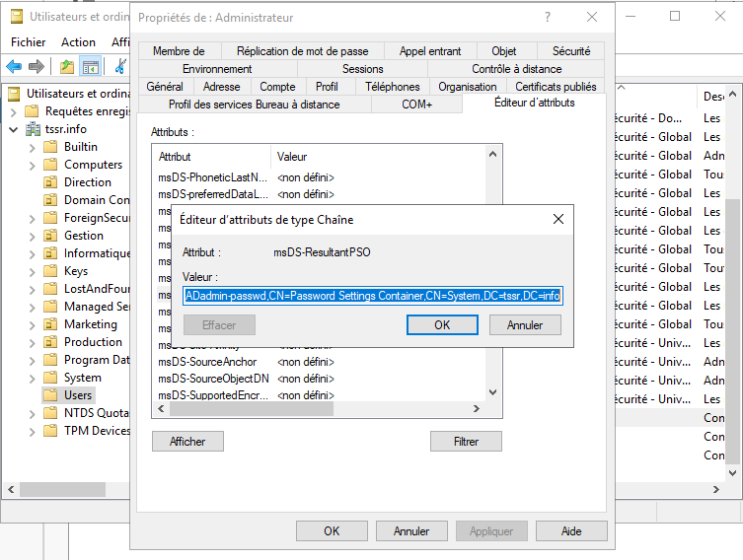743x560 pixels.
Task: Click the help question mark in title bar
Action: pyautogui.click(x=548, y=18)
